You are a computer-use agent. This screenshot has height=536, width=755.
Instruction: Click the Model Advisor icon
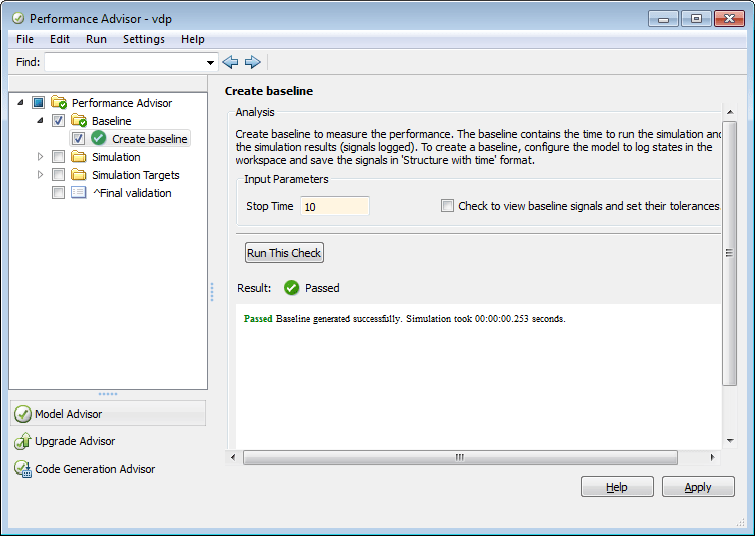[22, 414]
